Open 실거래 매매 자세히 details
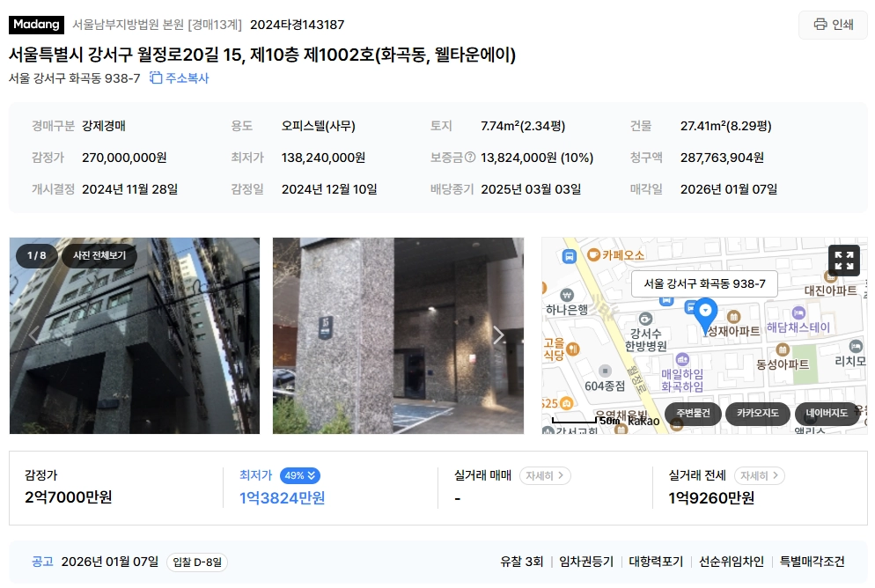The width and height of the screenshot is (875, 588). pyautogui.click(x=545, y=475)
